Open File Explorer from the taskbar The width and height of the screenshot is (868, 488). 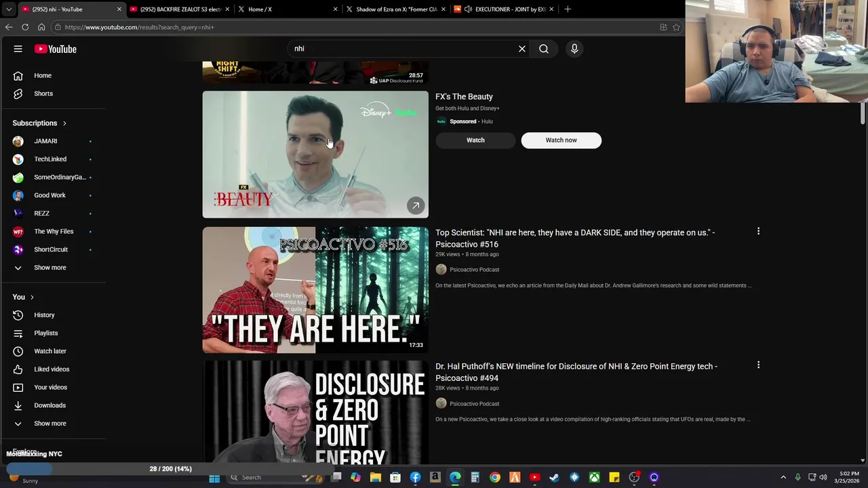[376, 478]
